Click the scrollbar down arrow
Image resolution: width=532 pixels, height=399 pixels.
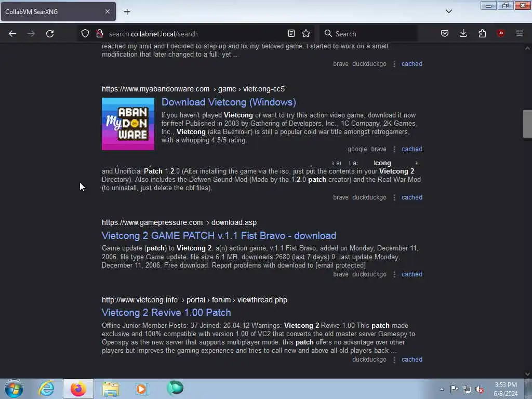pyautogui.click(x=527, y=374)
